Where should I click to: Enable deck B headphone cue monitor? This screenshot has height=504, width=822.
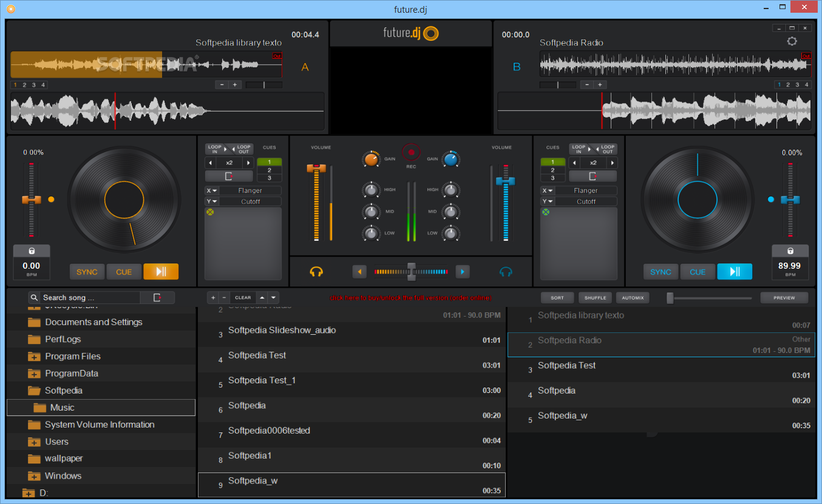(x=506, y=272)
